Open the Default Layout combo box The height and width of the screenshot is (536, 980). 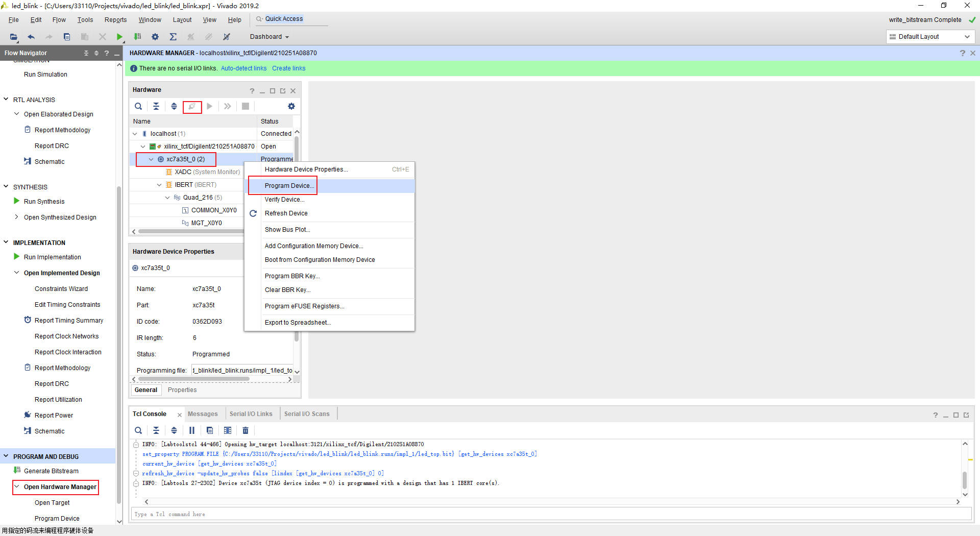coord(930,37)
